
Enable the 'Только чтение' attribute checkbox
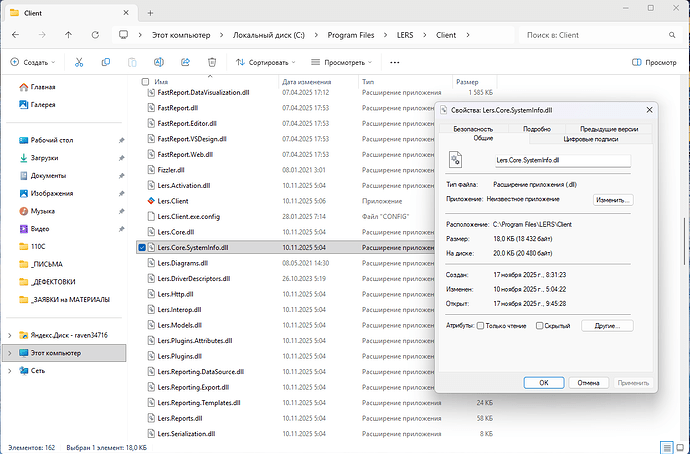pos(481,325)
